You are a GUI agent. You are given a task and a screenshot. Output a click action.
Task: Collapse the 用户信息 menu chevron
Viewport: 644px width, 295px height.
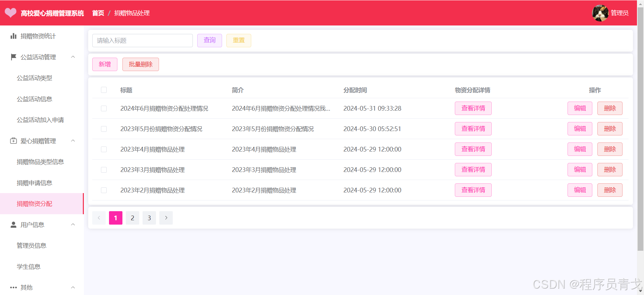[x=73, y=225]
